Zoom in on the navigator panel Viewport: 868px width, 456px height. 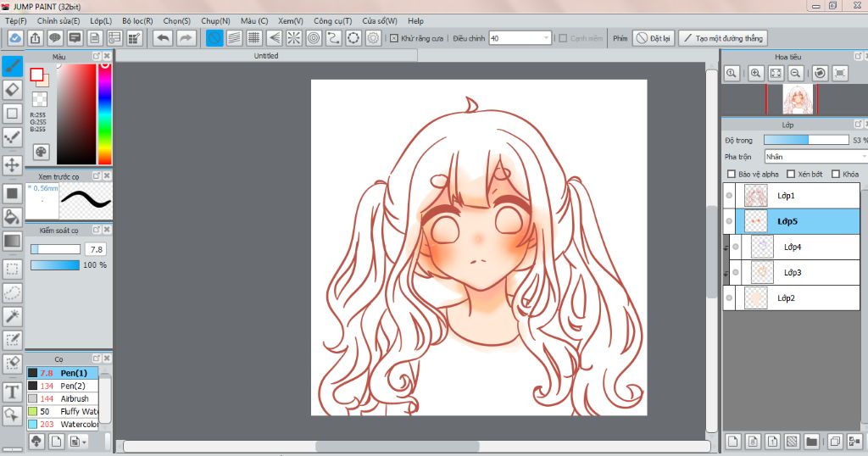756,73
